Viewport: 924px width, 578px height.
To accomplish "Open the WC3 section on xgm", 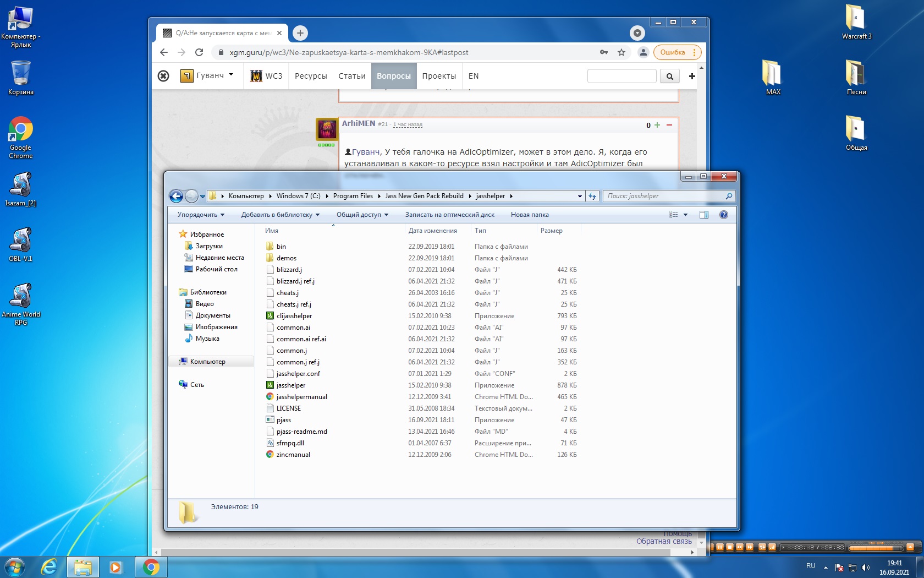I will pos(266,76).
